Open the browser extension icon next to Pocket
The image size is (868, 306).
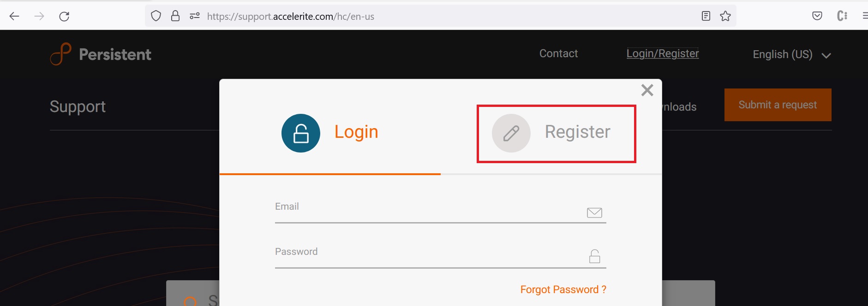click(842, 16)
